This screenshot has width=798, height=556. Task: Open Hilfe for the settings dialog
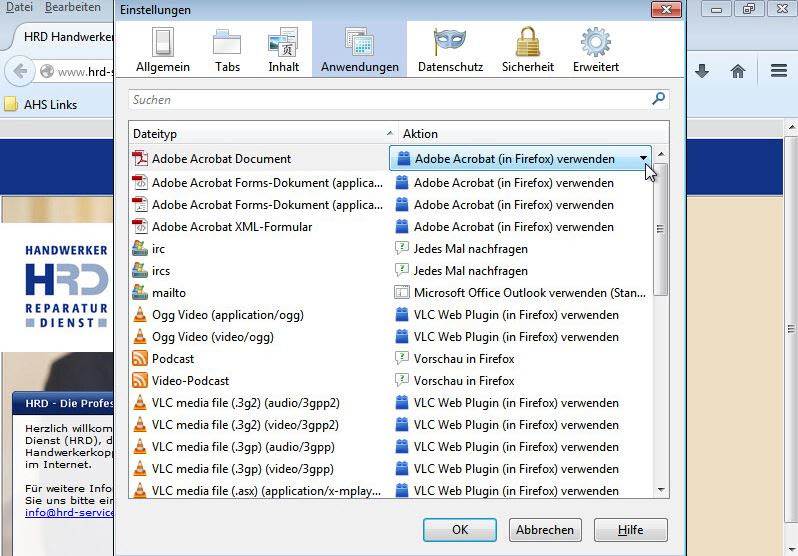pos(631,530)
